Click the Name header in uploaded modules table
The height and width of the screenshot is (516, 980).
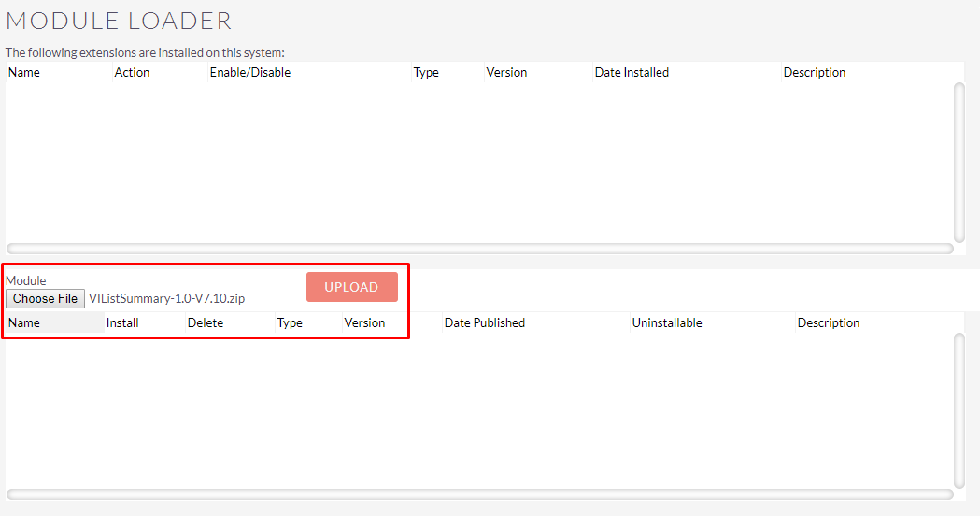tap(23, 322)
